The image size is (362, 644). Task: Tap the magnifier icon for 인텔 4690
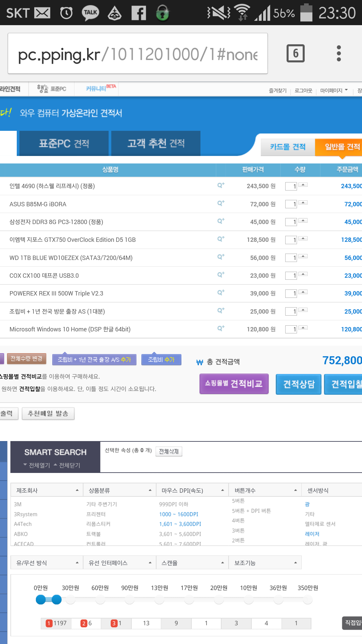tap(221, 185)
